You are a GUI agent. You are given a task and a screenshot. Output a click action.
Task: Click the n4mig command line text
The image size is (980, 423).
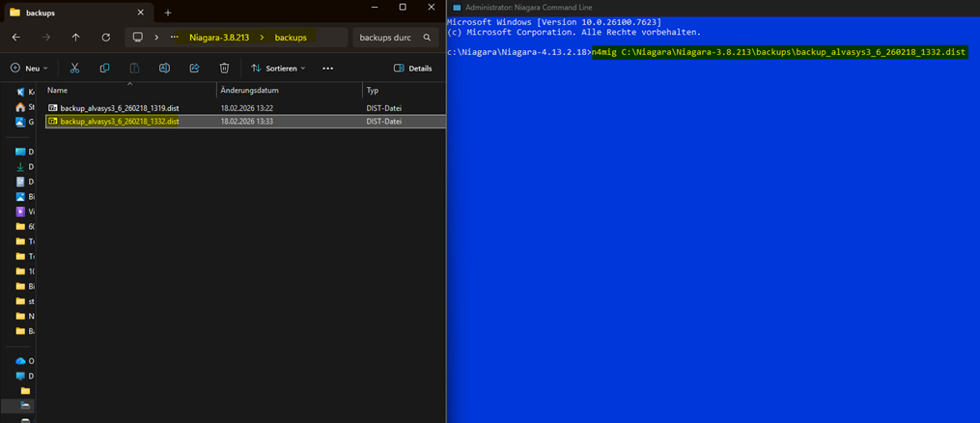pyautogui.click(x=780, y=52)
